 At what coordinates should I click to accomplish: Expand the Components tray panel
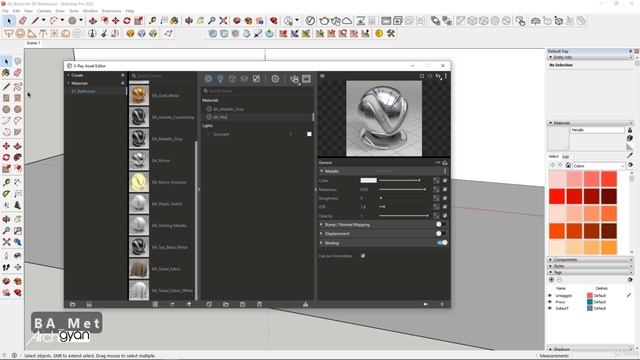pos(551,260)
